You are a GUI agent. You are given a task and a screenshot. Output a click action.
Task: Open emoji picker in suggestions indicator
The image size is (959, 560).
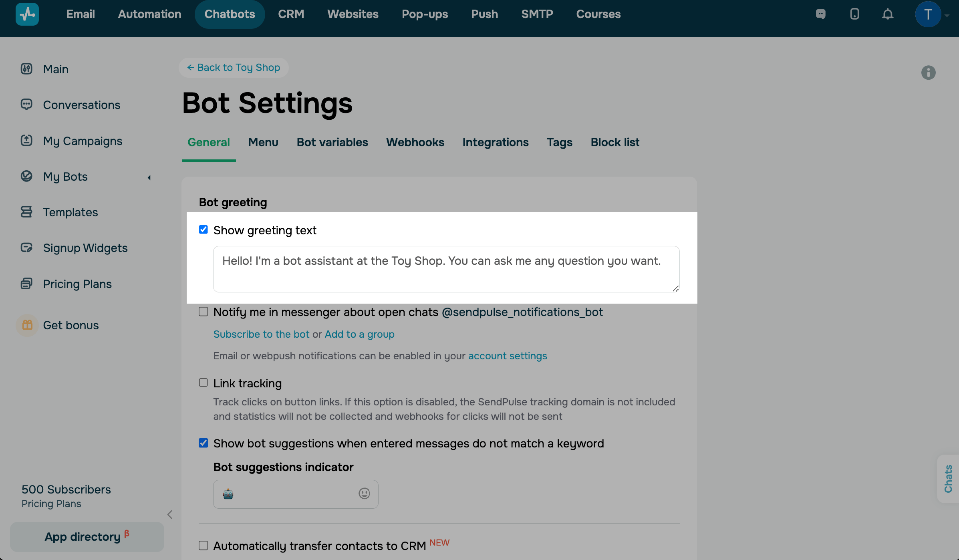point(364,494)
